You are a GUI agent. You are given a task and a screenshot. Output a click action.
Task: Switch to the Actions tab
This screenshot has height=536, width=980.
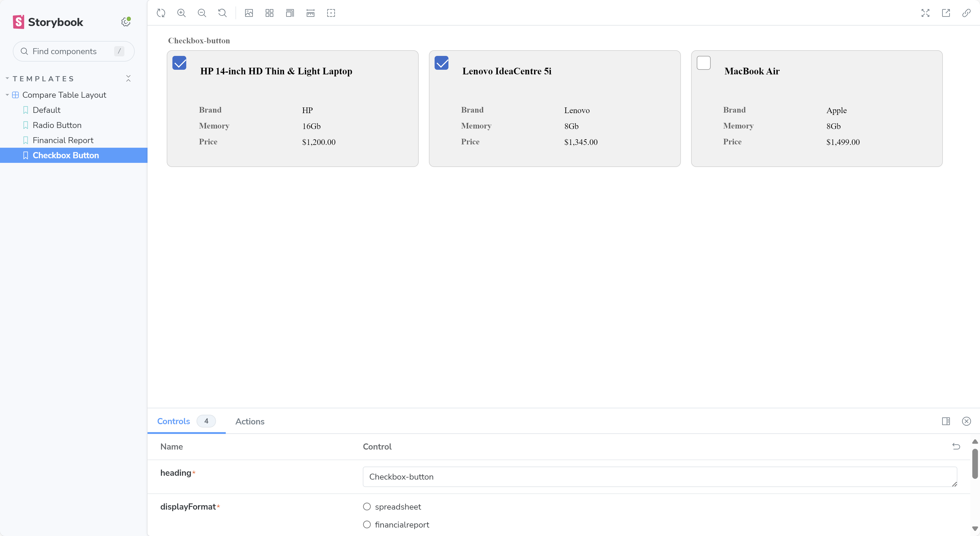(250, 421)
